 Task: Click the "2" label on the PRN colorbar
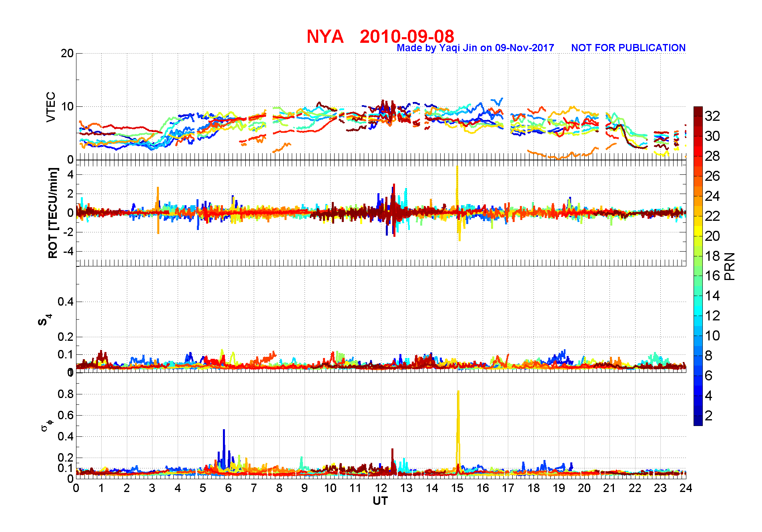[709, 416]
